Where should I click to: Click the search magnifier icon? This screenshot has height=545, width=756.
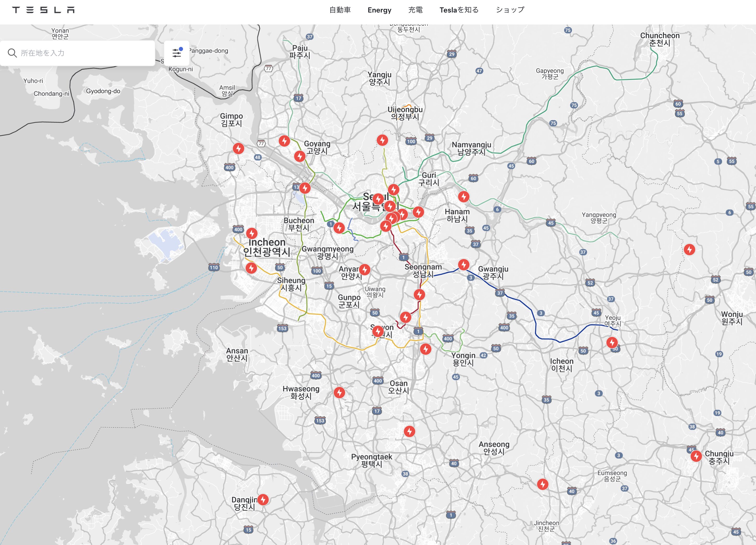(12, 53)
